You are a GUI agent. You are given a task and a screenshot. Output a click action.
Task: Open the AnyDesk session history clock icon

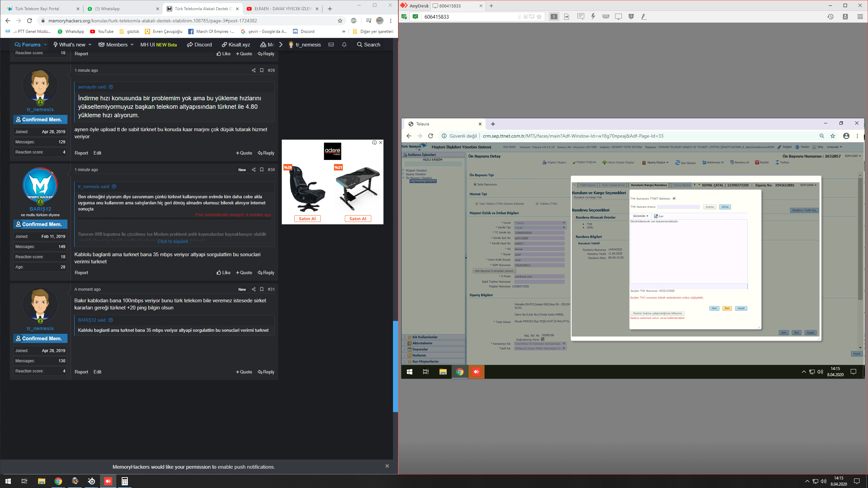[830, 17]
